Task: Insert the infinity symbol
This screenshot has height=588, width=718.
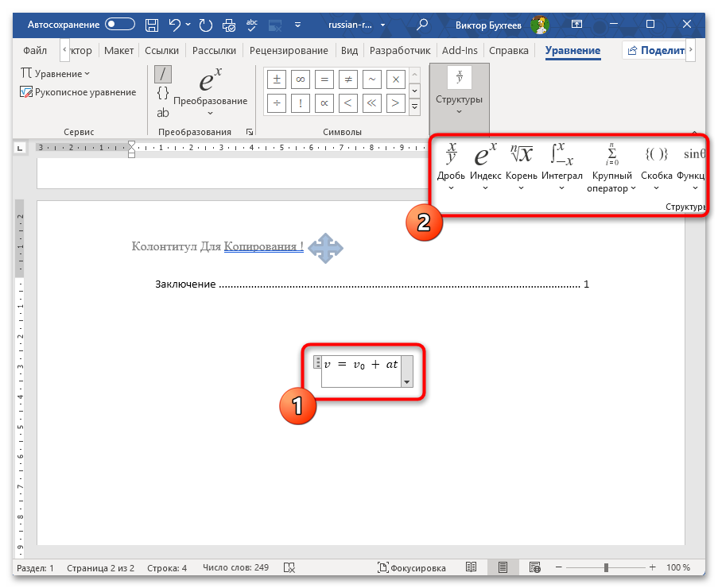Action: tap(301, 79)
